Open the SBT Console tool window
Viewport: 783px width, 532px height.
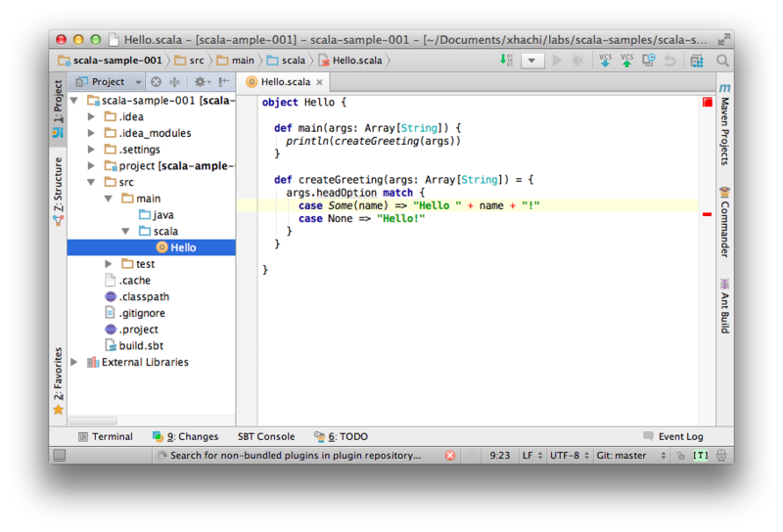pos(266,437)
